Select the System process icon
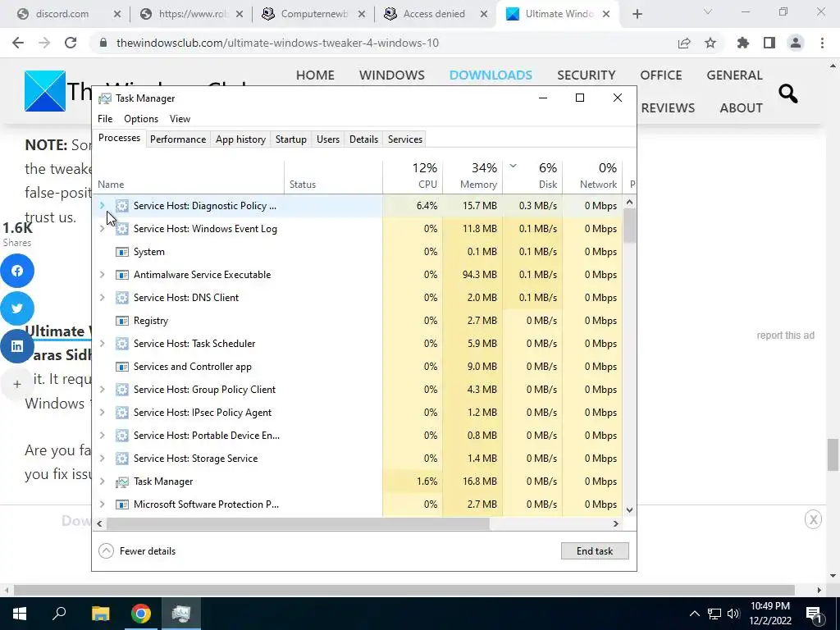This screenshot has height=630, width=840. (122, 252)
